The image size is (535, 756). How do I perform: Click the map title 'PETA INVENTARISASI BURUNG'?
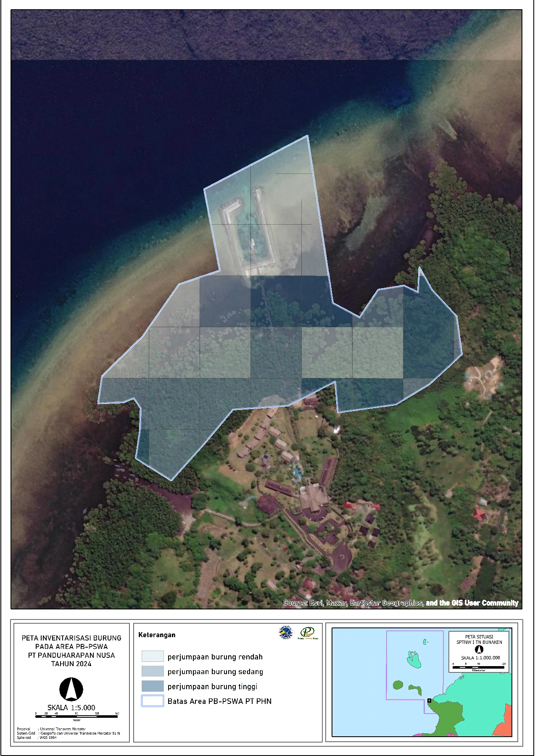coord(71,638)
